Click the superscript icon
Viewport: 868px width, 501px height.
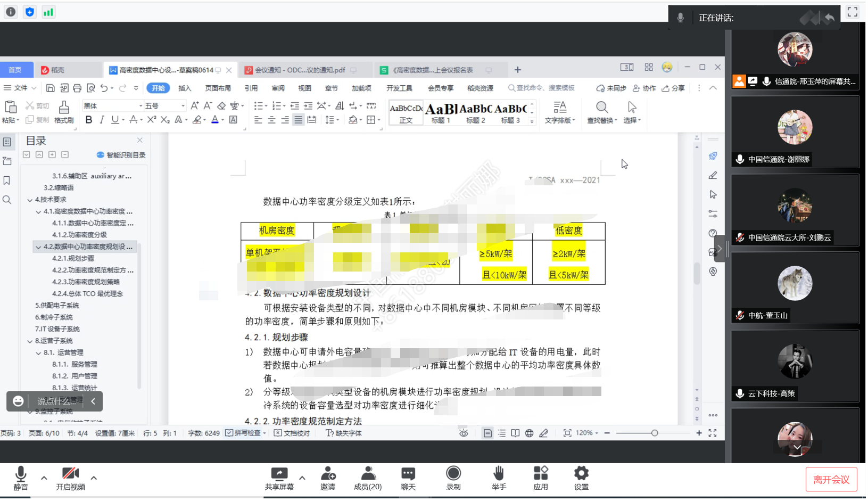pyautogui.click(x=152, y=120)
